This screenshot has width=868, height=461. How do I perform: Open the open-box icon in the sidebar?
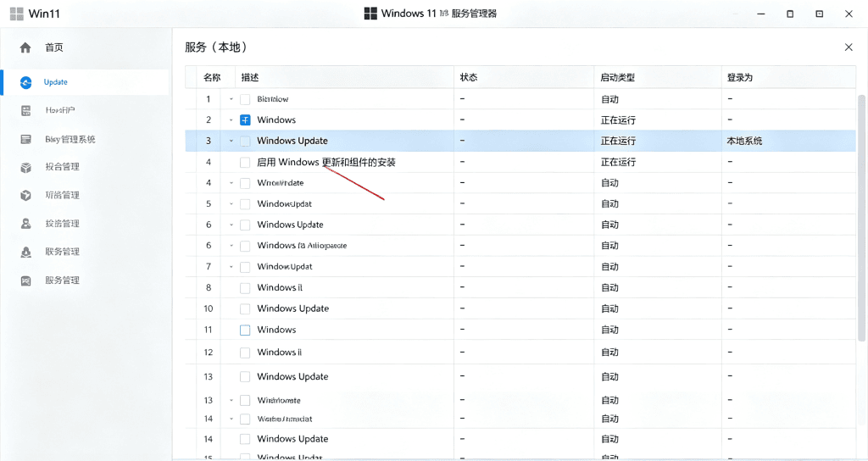pyautogui.click(x=26, y=168)
